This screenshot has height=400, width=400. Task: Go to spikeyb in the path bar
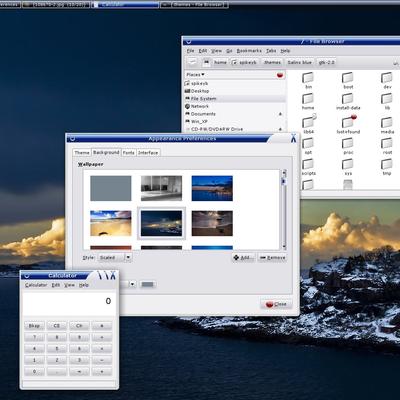pyautogui.click(x=244, y=62)
